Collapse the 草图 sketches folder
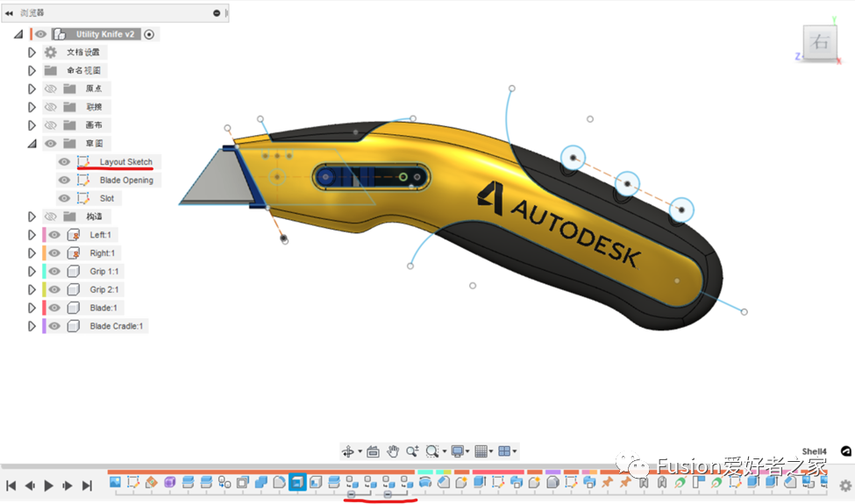855x504 pixels. [x=32, y=144]
